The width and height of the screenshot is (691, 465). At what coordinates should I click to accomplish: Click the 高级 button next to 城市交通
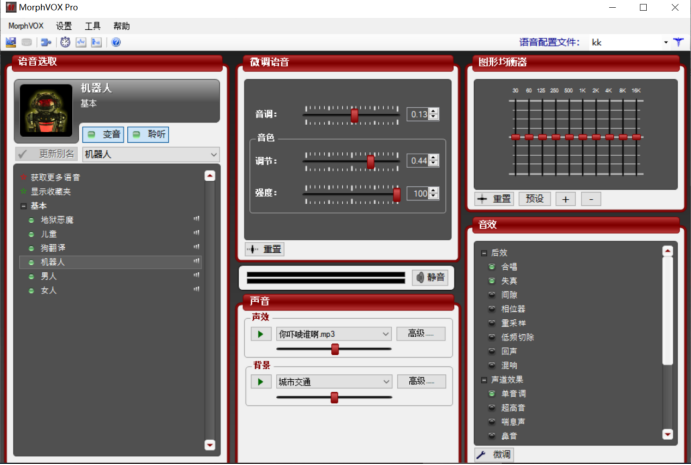421,381
